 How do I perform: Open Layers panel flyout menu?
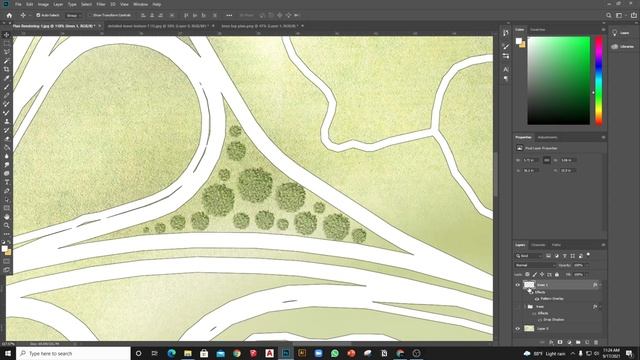point(603,245)
